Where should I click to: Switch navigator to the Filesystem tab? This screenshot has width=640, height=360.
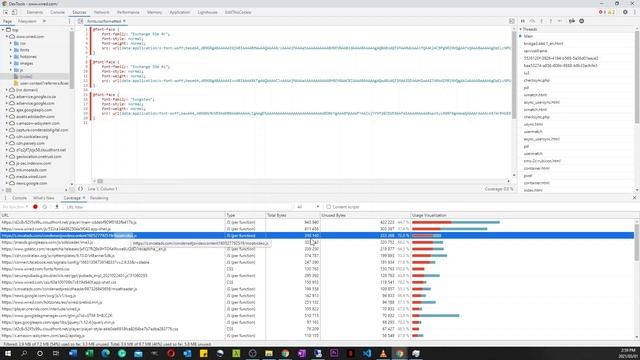pyautogui.click(x=27, y=21)
